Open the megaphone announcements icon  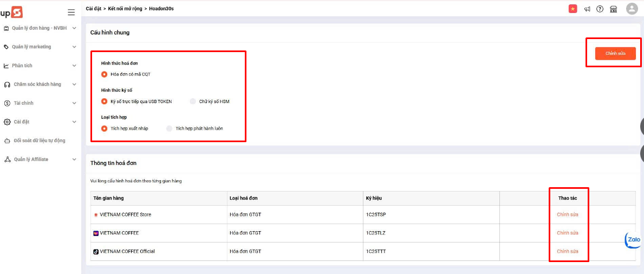(587, 9)
